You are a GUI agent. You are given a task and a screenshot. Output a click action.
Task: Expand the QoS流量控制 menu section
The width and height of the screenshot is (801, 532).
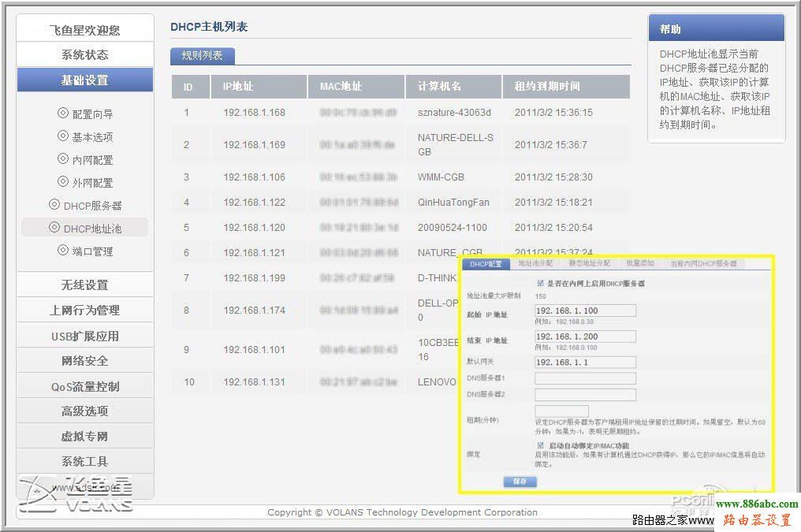coord(84,385)
